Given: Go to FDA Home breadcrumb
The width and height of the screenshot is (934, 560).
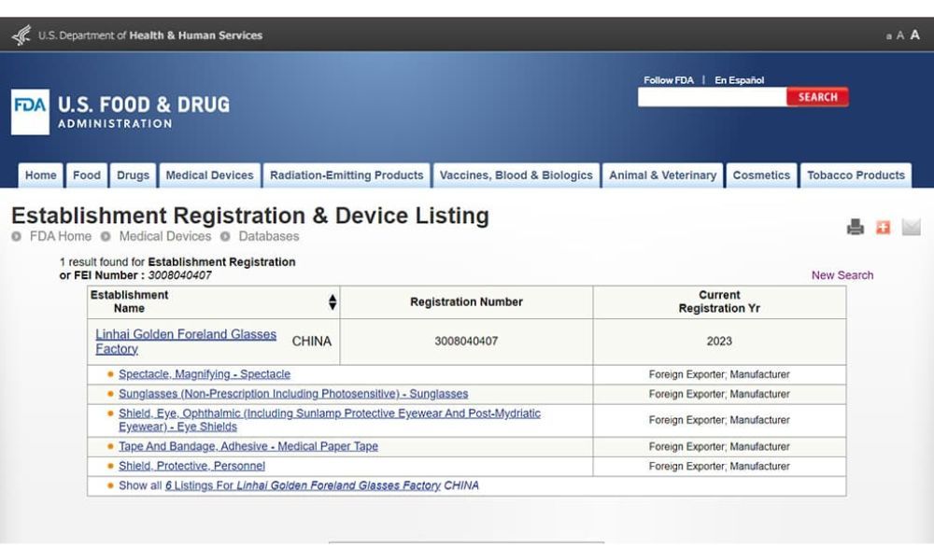Looking at the screenshot, I should point(60,236).
